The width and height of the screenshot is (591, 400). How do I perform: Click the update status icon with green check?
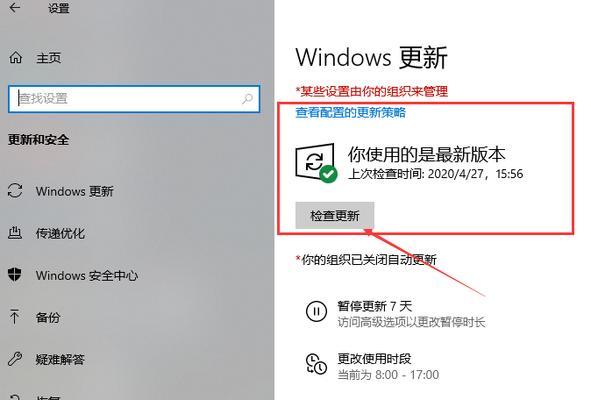point(316,163)
